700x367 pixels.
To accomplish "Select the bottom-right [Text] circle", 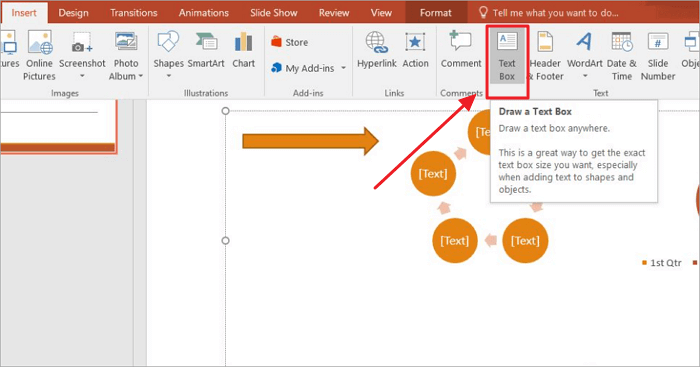I will point(525,241).
